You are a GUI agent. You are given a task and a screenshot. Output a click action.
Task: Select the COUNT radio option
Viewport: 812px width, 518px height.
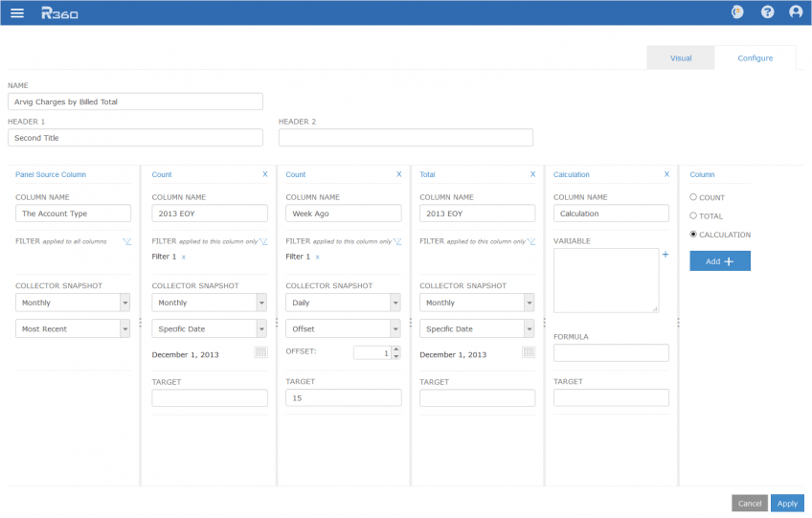(x=693, y=197)
